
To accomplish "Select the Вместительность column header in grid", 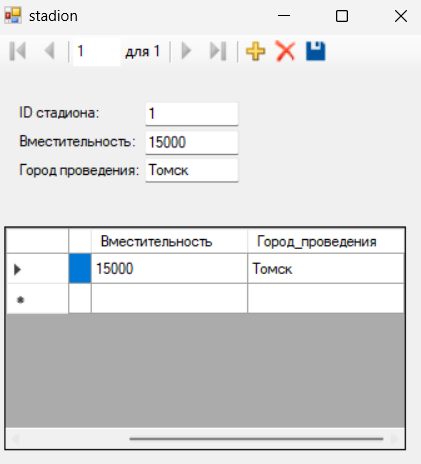I will pos(169,241).
